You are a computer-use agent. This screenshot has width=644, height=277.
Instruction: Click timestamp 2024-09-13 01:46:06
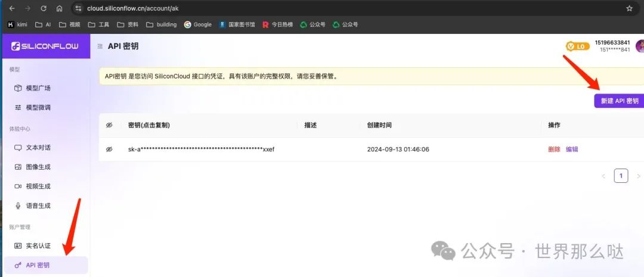pos(398,150)
